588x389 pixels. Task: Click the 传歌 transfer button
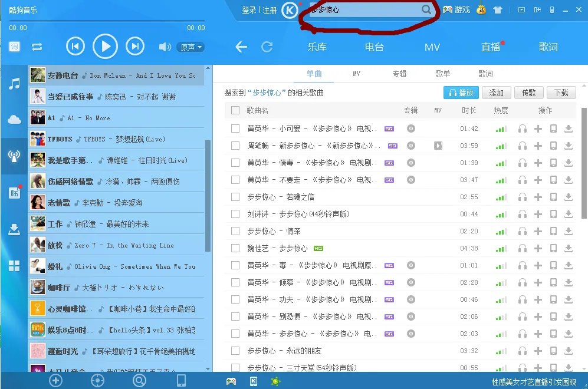tap(529, 93)
